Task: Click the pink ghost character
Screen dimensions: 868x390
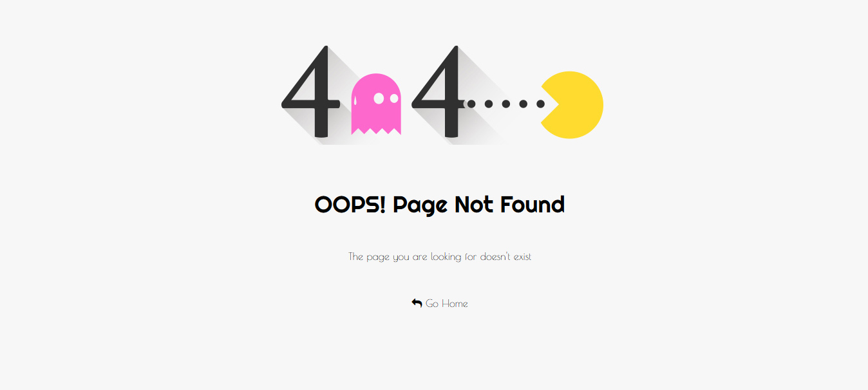Action: pyautogui.click(x=376, y=104)
